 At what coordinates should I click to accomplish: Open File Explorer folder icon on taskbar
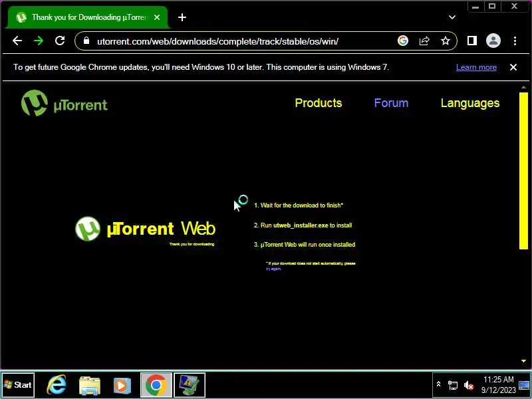tap(90, 385)
